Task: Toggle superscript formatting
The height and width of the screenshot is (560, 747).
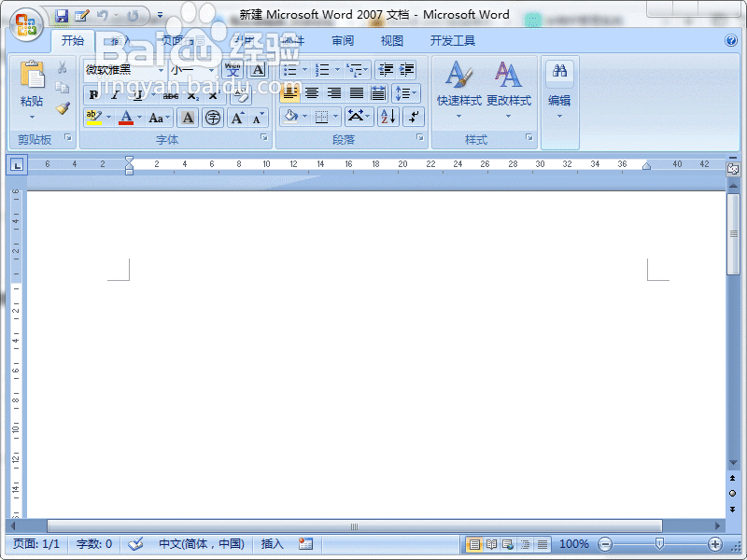Action: [214, 95]
